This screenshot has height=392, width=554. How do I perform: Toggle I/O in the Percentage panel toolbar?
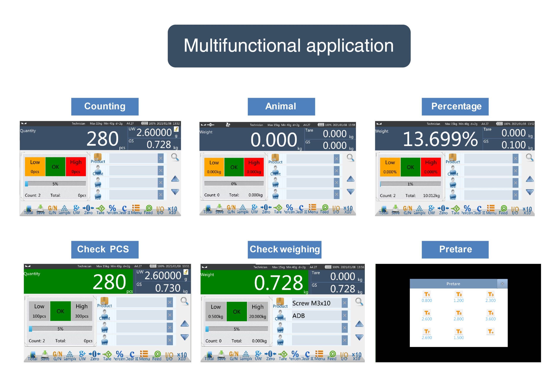[x=515, y=210]
